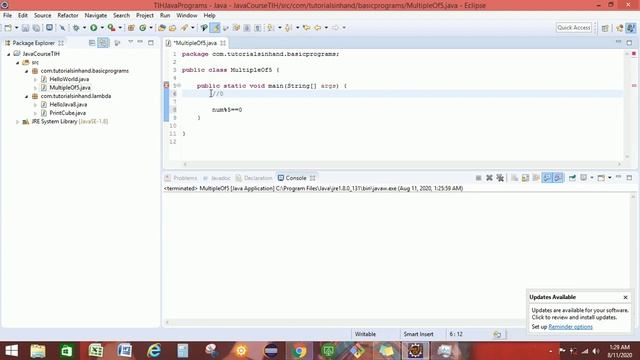Open the New file dropdown arrow
The image size is (640, 360).
coord(16,28)
